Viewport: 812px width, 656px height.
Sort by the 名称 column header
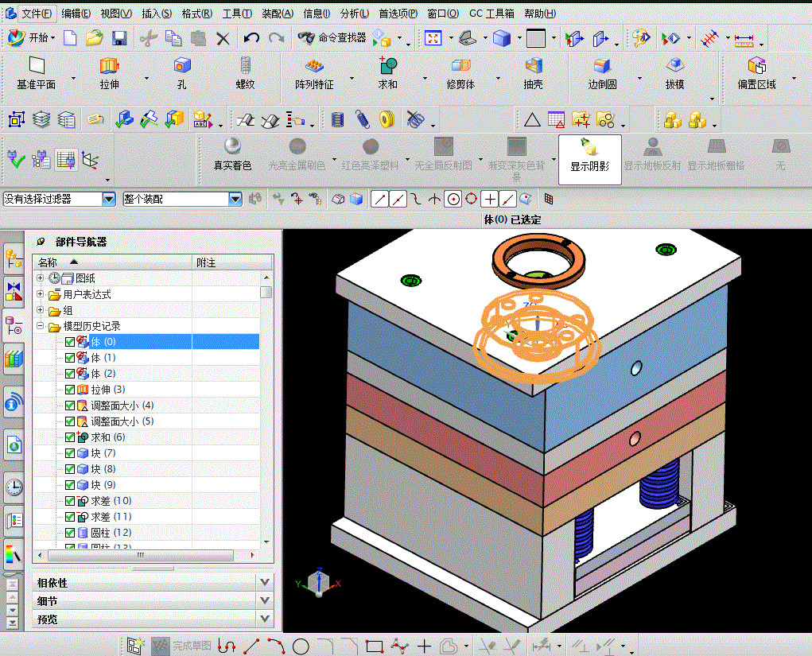click(112, 262)
